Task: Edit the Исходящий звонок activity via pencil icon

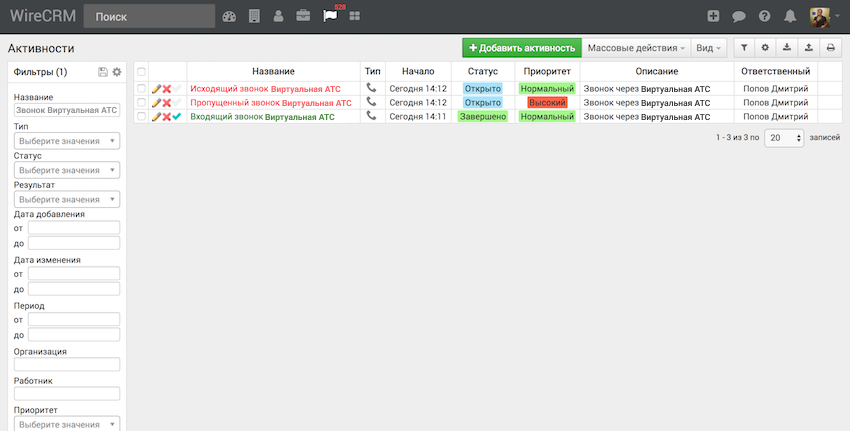Action: point(156,89)
